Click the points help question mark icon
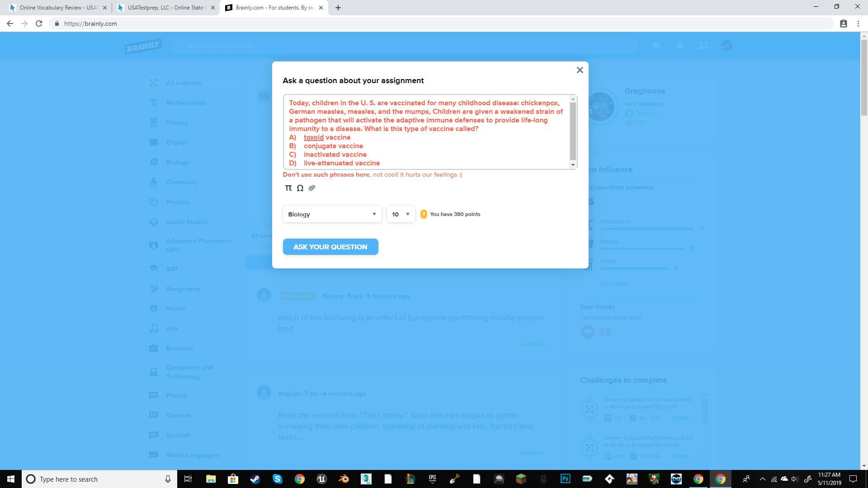Screen dimensions: 868x488 coord(424,214)
